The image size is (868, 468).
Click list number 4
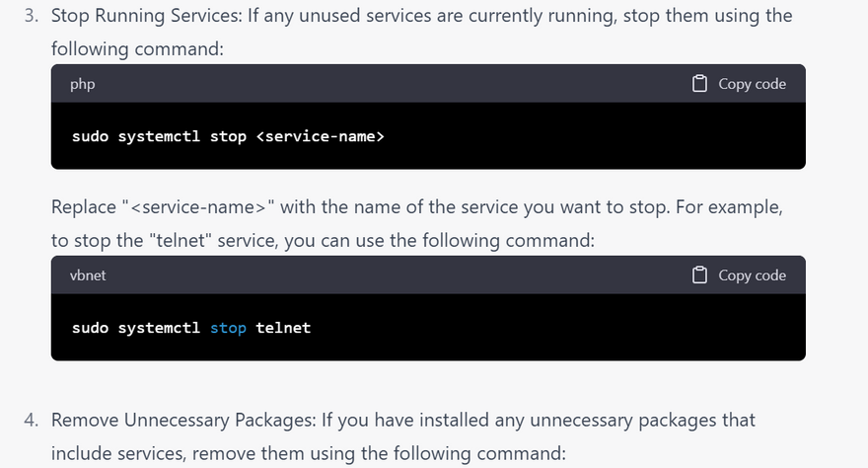pyautogui.click(x=32, y=421)
